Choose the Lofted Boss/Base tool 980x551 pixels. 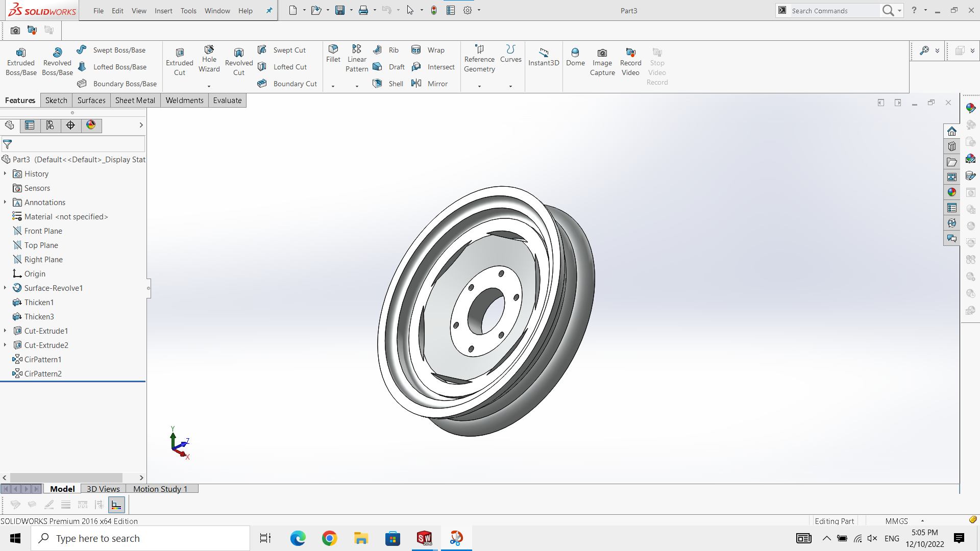pyautogui.click(x=112, y=67)
